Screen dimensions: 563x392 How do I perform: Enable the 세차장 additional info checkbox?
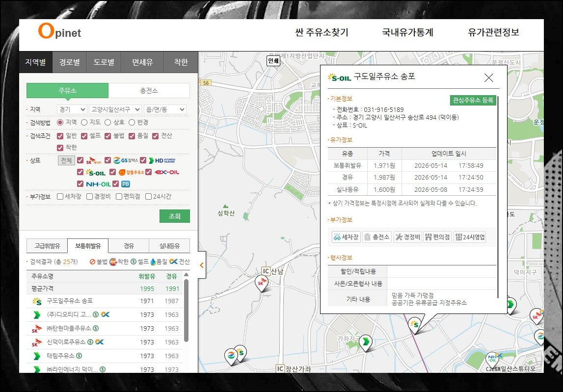point(60,196)
